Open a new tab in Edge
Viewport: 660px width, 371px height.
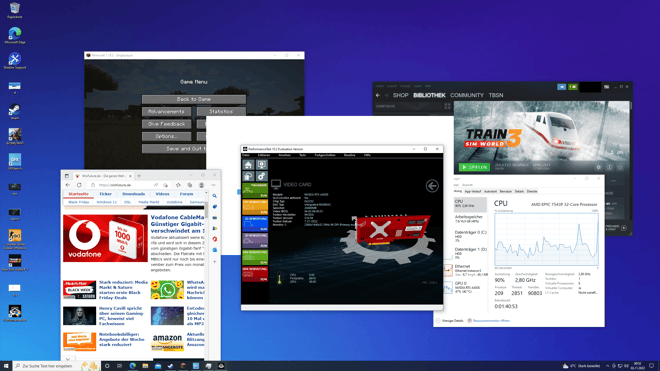[x=139, y=176]
